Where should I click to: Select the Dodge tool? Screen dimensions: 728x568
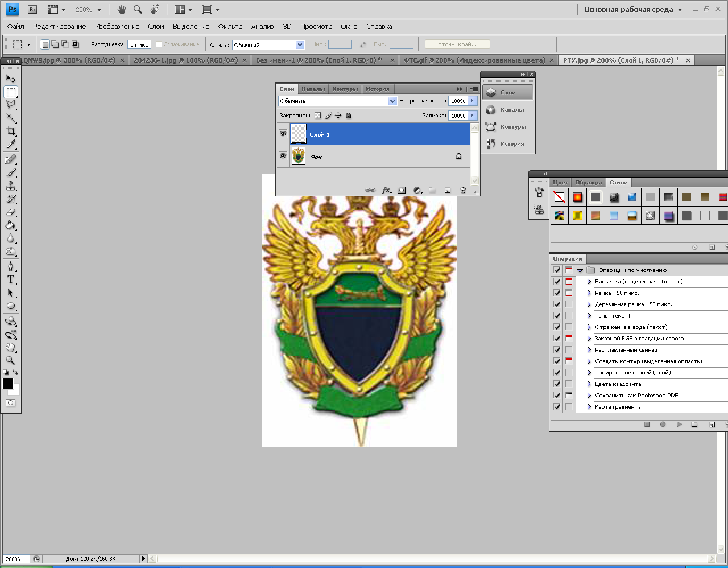[11, 252]
